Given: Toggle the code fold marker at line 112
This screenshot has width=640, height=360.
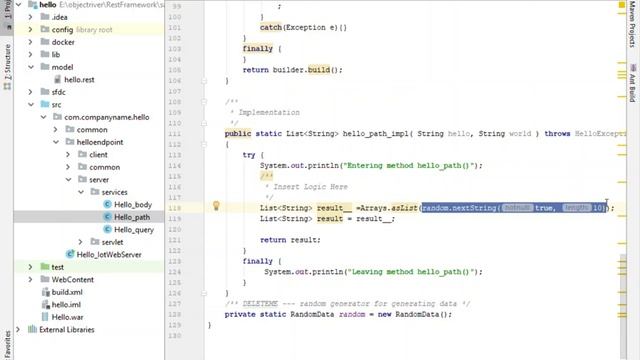Looking at the screenshot, I should point(204,144).
